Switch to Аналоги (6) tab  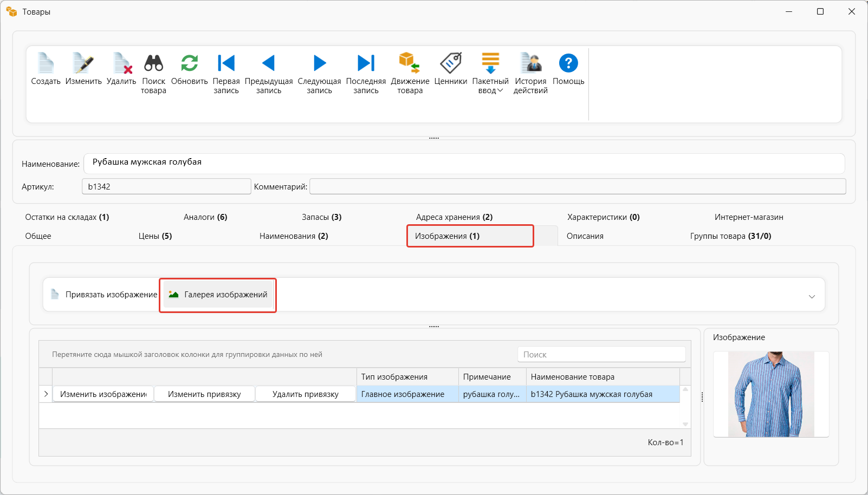pyautogui.click(x=205, y=217)
